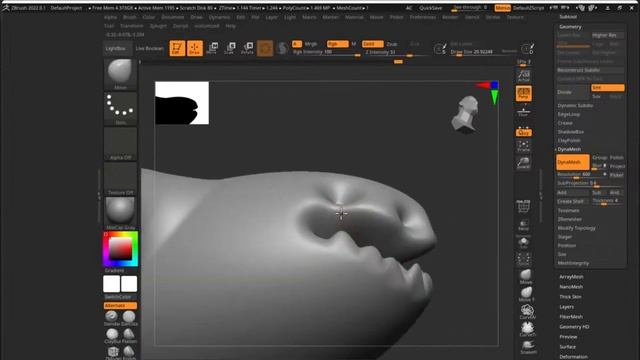Viewport: 640px width, 360px height.
Task: Toggle the Smt button beside Divide
Action: [607, 88]
